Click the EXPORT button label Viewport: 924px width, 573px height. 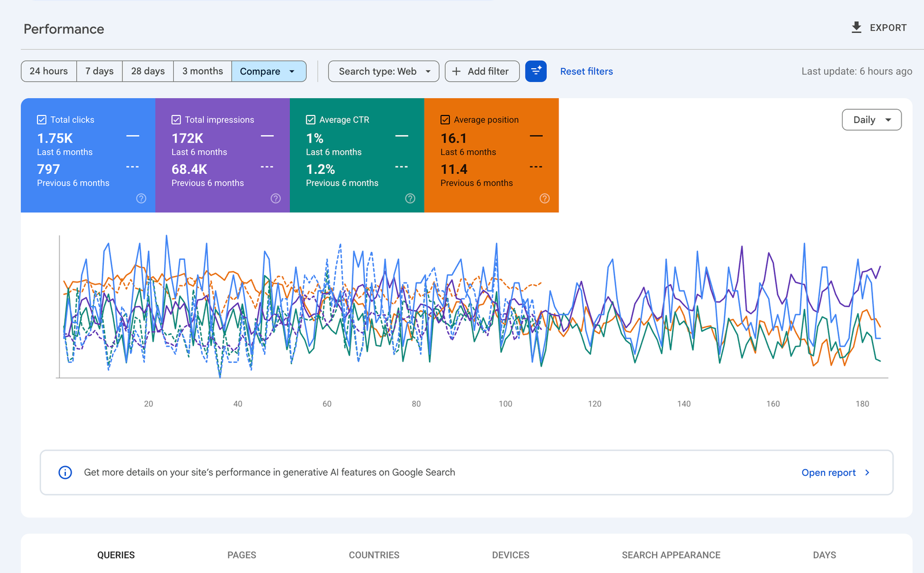click(888, 28)
